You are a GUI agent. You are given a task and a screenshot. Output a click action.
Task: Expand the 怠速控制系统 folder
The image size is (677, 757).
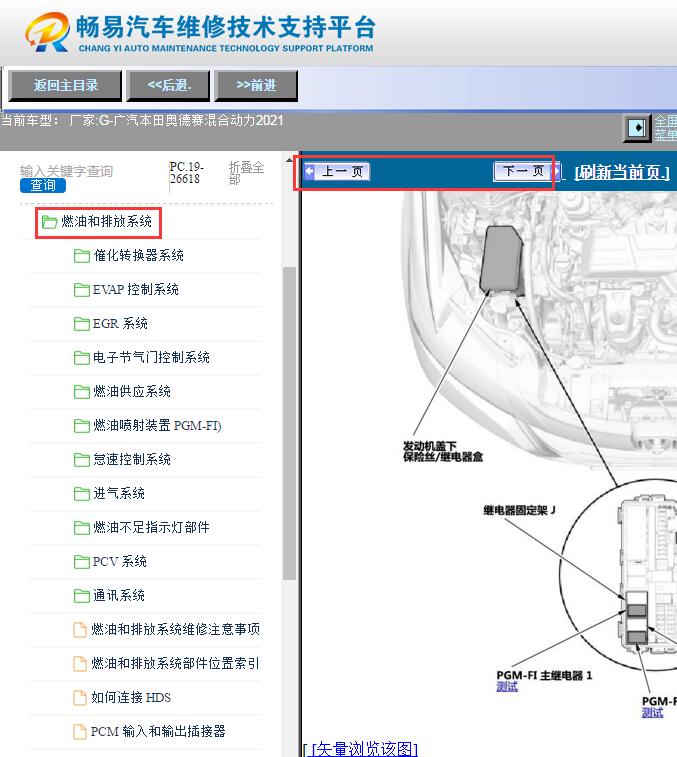click(x=132, y=460)
